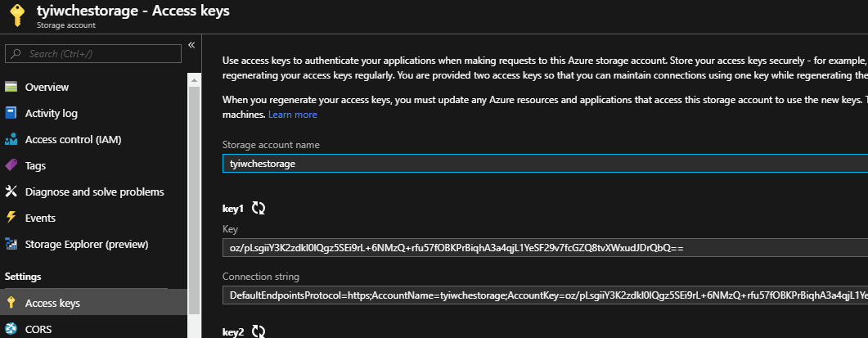868x338 pixels.
Task: Click the search magnifier icon
Action: pyautogui.click(x=16, y=54)
